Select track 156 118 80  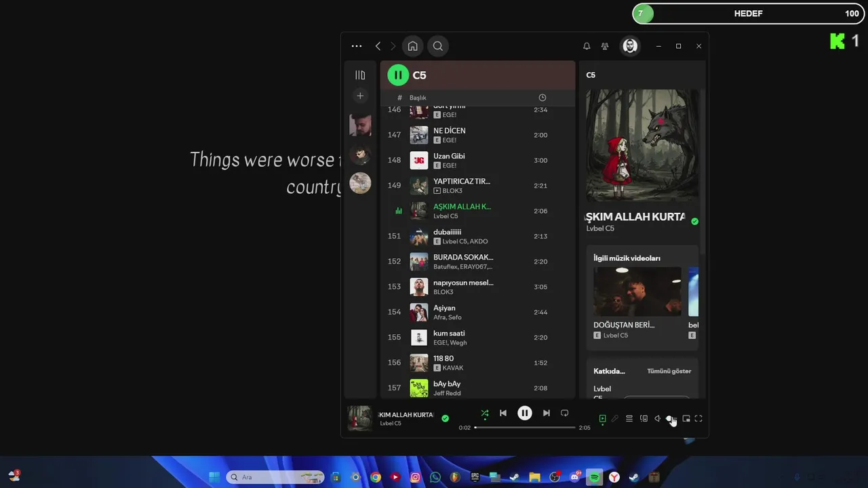coord(477,363)
